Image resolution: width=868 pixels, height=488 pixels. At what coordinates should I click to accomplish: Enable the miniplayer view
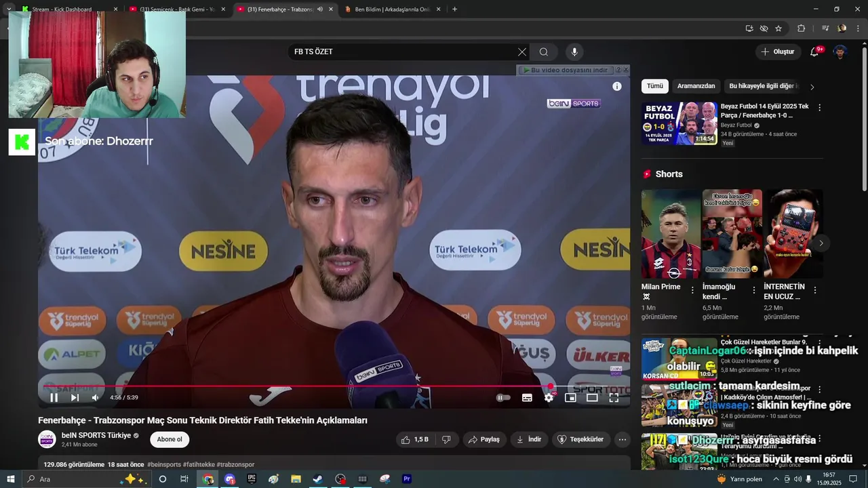coord(570,398)
